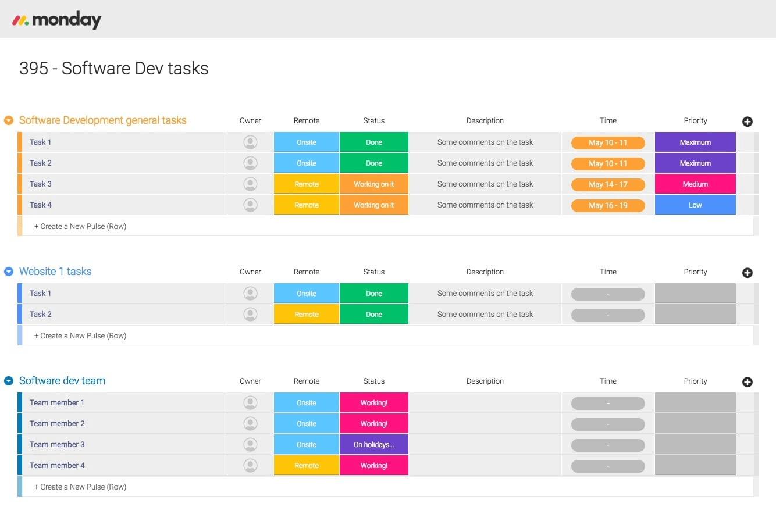Open the Software Development general tasks group title
Image resolution: width=776 pixels, height=532 pixels.
(103, 120)
